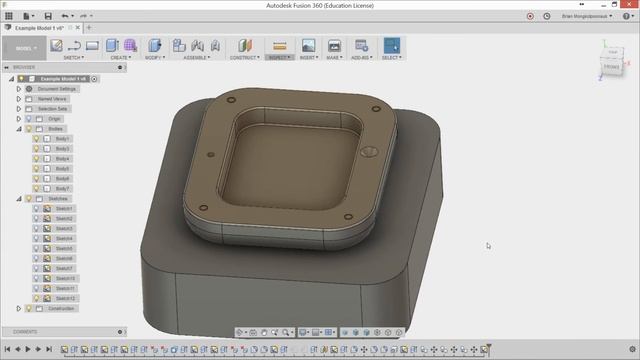The height and width of the screenshot is (360, 640).
Task: Toggle visibility bulb of Body1
Action: 36,139
